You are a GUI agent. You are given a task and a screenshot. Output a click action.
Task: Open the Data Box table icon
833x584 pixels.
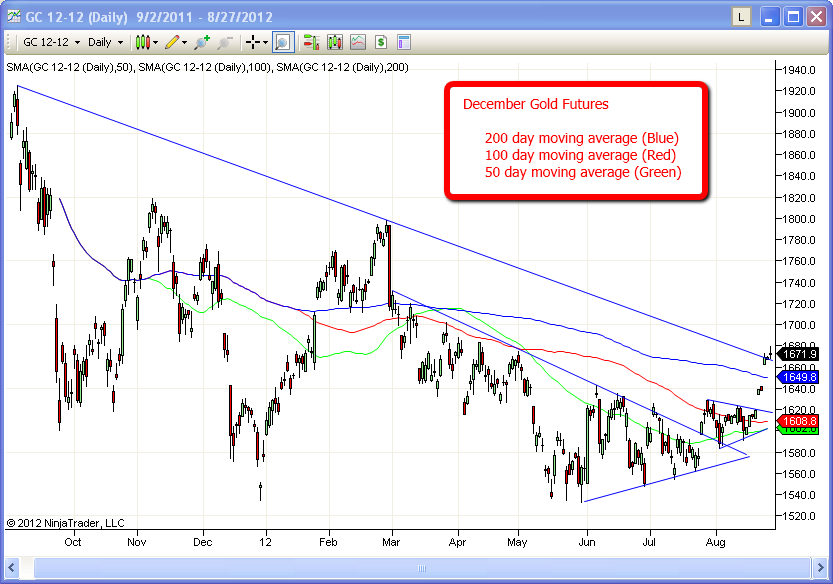[404, 42]
